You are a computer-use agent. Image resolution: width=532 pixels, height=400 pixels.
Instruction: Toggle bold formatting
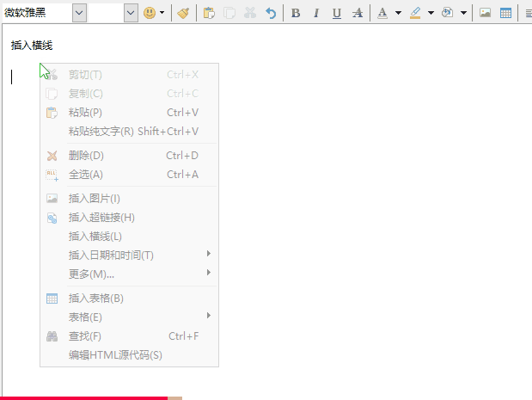(296, 13)
